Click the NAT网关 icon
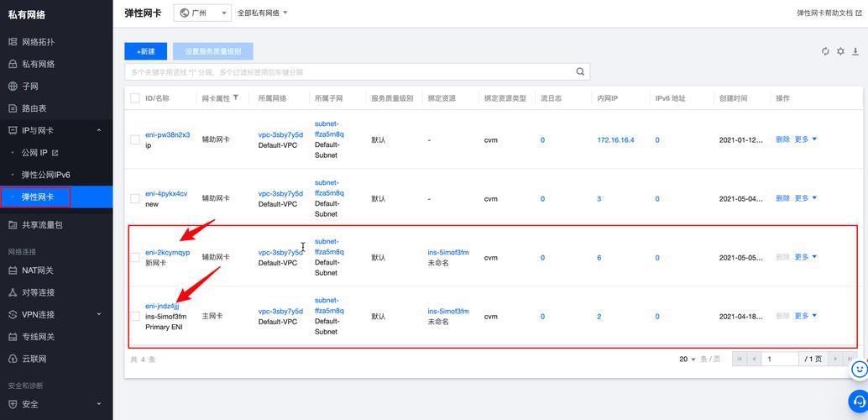 [13, 270]
